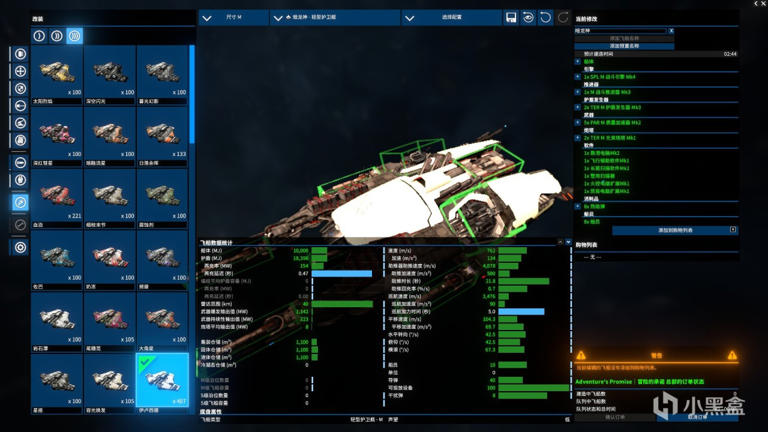
Task: Click the eye reset-view icon in toolbar
Action: [x=528, y=18]
